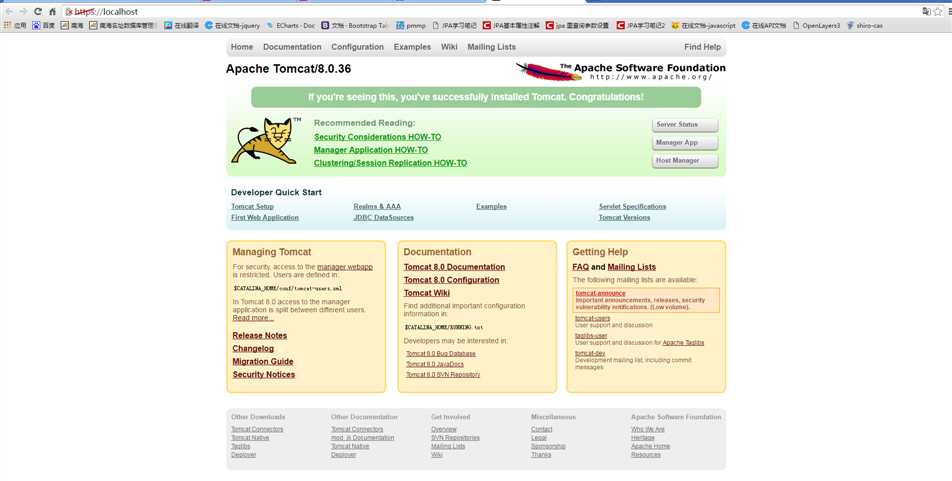
Task: Open the taglibs-user mailing list link
Action: [x=591, y=336]
